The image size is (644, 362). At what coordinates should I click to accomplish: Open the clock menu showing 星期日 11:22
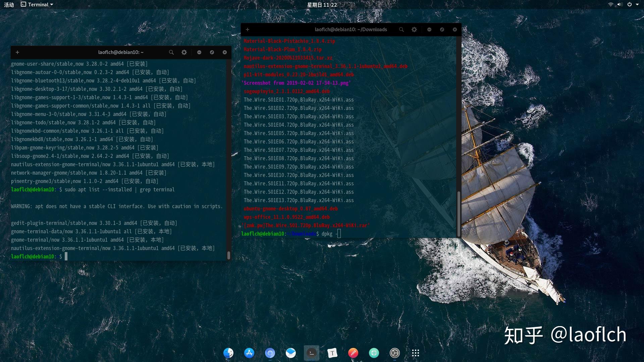pos(322,5)
